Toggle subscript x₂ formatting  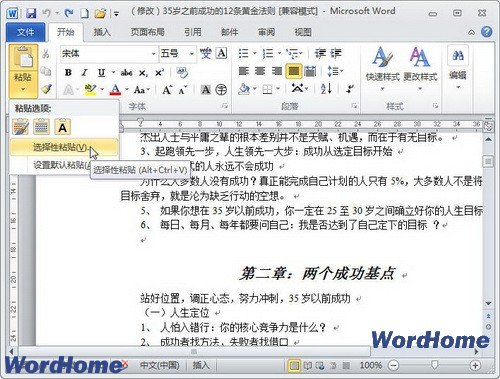pos(143,73)
